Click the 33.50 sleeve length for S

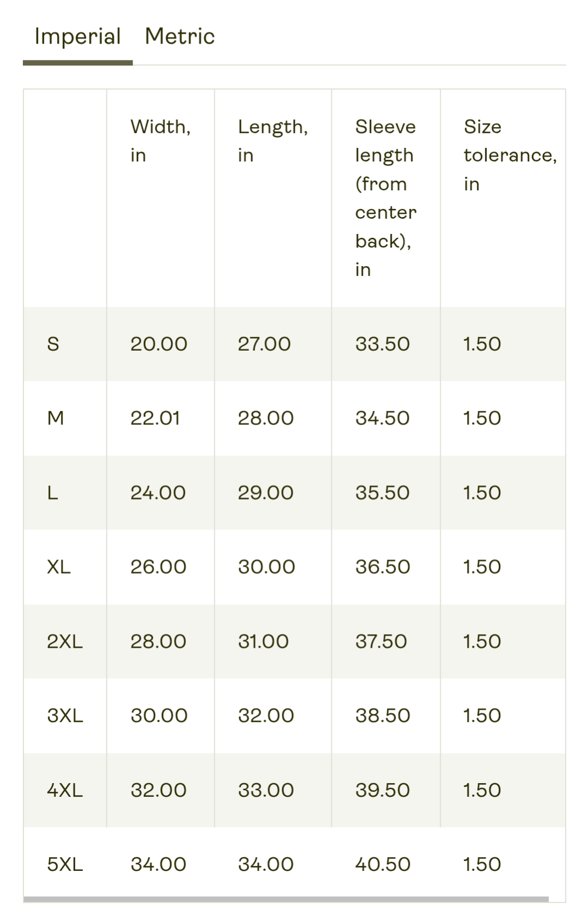(383, 344)
